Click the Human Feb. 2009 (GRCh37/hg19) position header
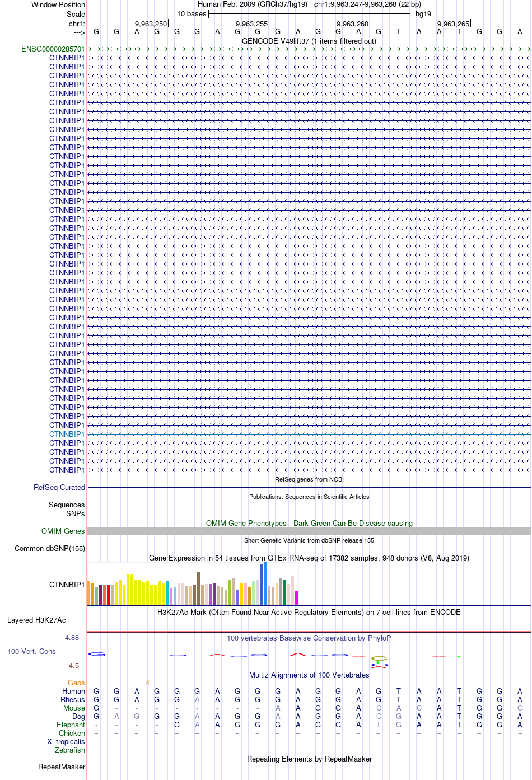532x780 pixels. [x=309, y=4]
